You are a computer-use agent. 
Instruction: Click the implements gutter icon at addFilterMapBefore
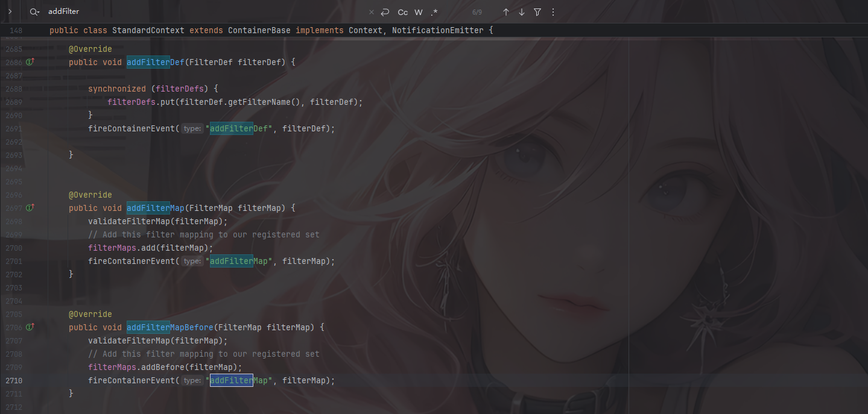(30, 327)
